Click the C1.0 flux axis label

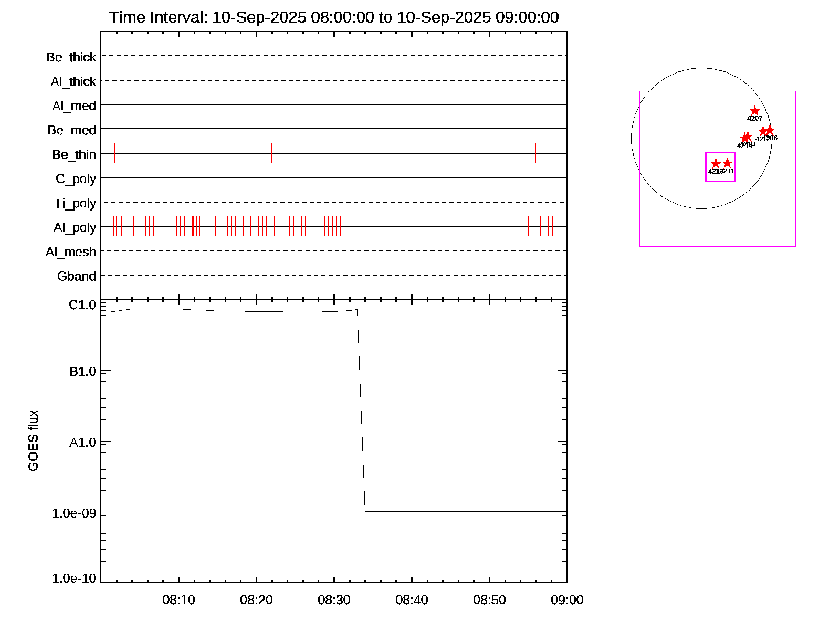pos(82,305)
